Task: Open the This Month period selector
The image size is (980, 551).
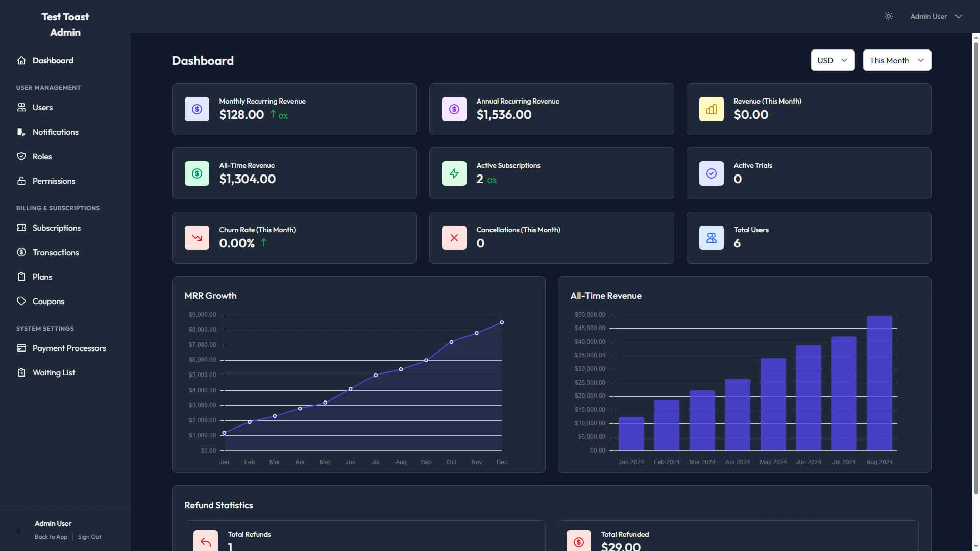Action: (x=896, y=60)
